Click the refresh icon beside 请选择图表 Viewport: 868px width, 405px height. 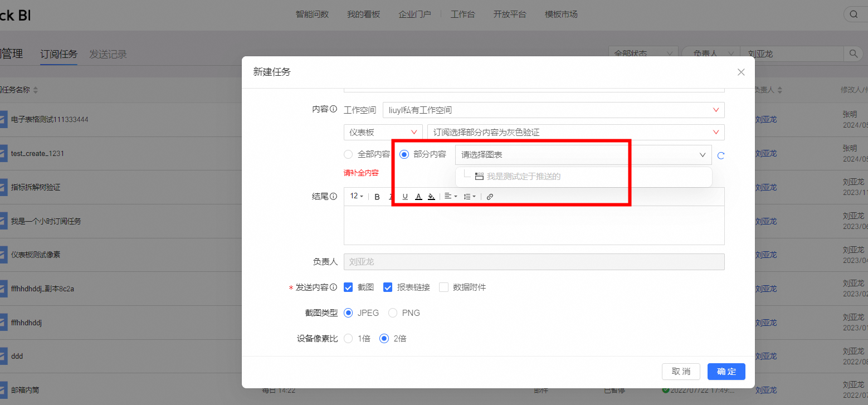(720, 155)
